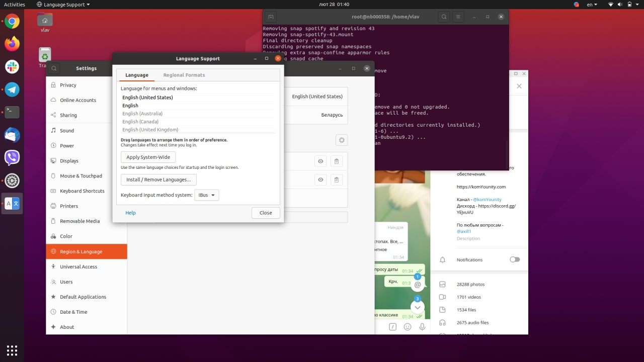This screenshot has height=362, width=644.
Task: Expand the IBus input method dropdown
Action: click(x=206, y=195)
